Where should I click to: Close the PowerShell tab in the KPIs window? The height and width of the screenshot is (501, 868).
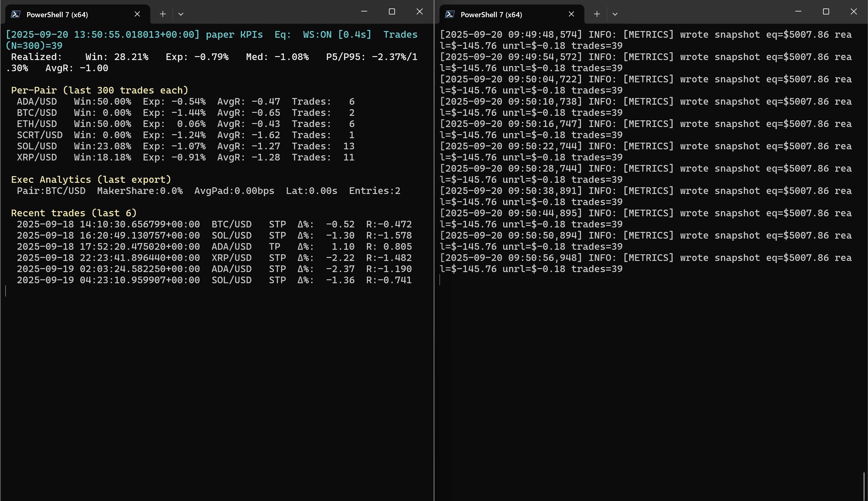(137, 14)
